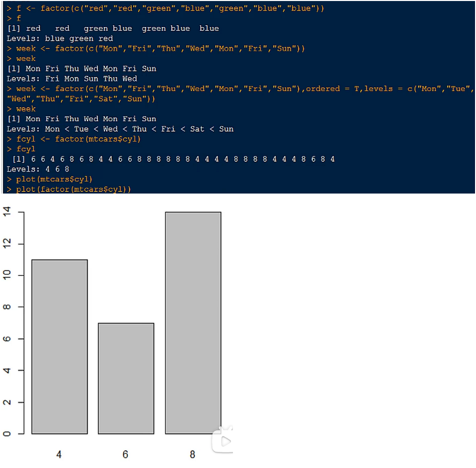Click the command with 'ordered = T,levels'

pyautogui.click(x=240, y=89)
